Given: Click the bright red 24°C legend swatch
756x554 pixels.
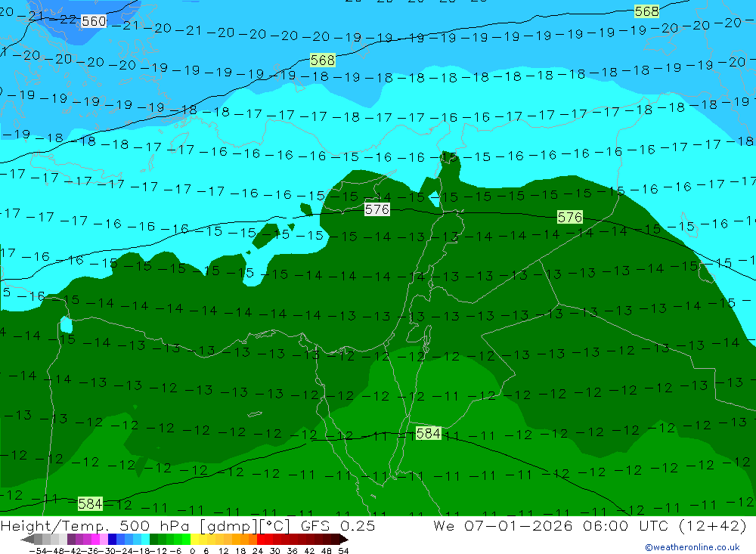Looking at the screenshot, I should (x=260, y=540).
